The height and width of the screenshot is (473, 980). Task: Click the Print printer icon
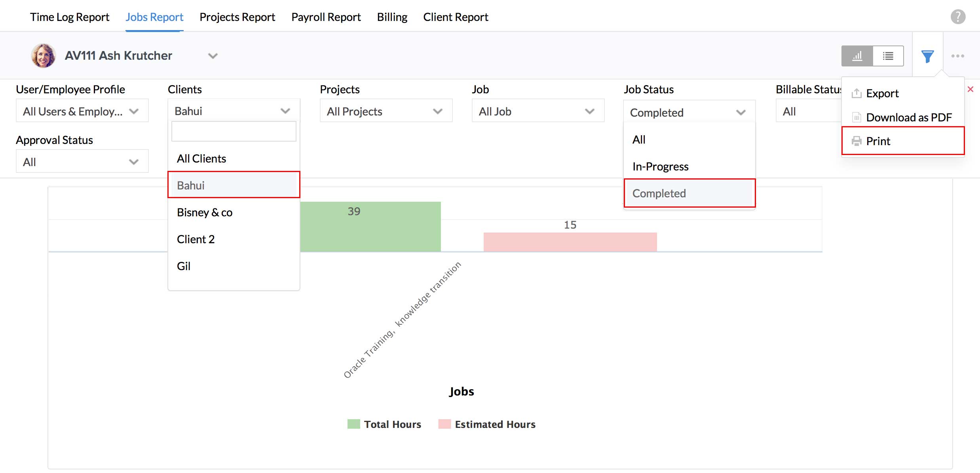[x=857, y=141]
